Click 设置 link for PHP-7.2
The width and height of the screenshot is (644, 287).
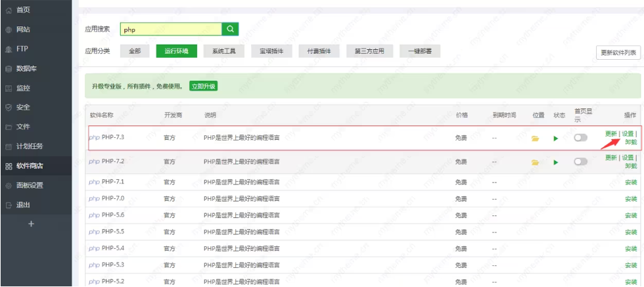point(628,158)
